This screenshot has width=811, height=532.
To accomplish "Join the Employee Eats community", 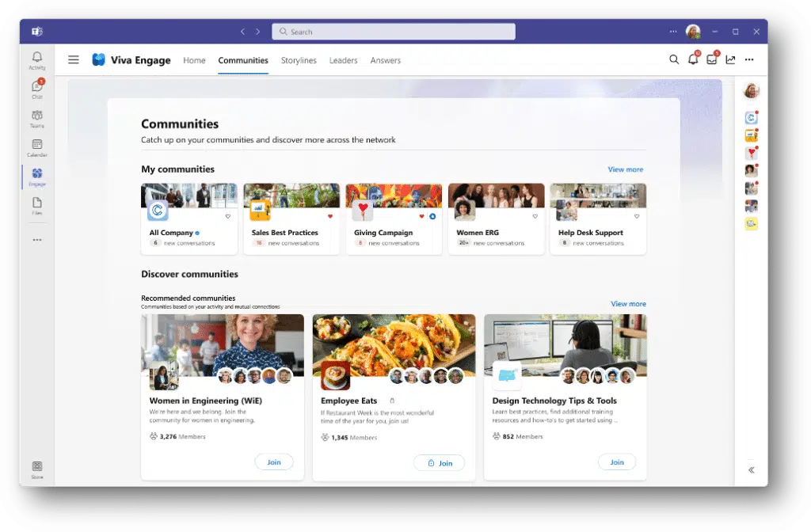I will click(x=439, y=463).
